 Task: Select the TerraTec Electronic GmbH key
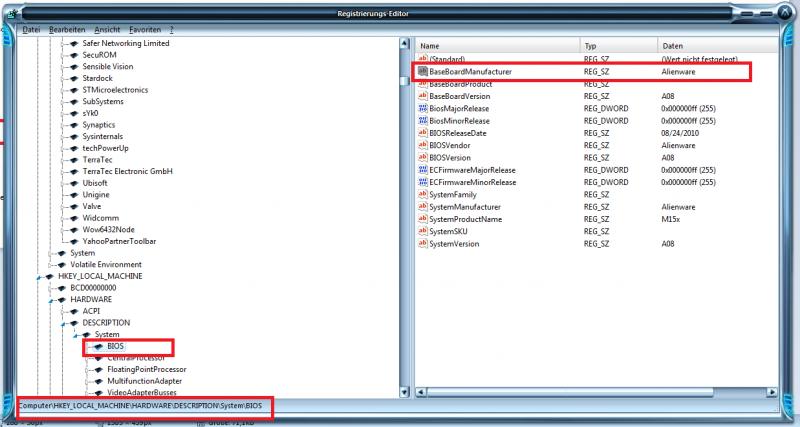click(128, 171)
